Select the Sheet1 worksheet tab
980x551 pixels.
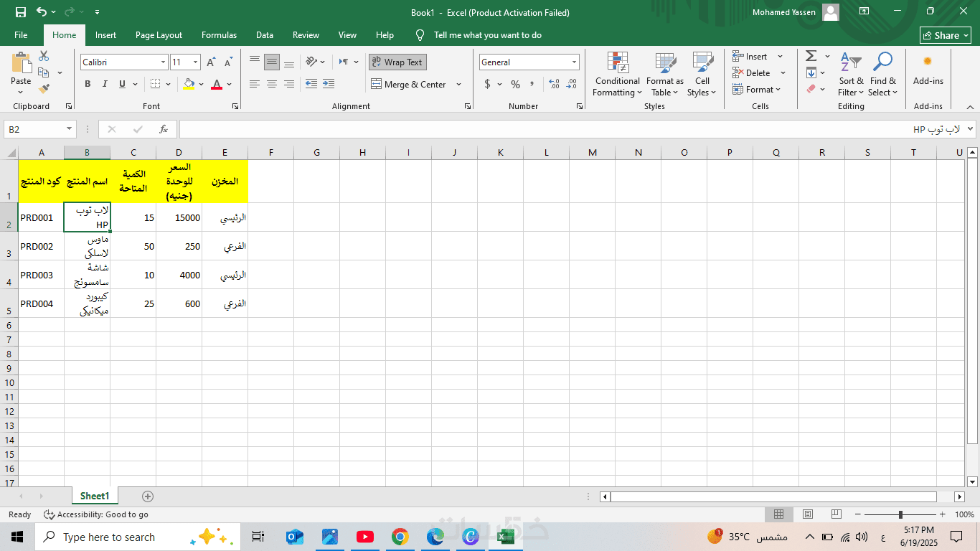95,496
